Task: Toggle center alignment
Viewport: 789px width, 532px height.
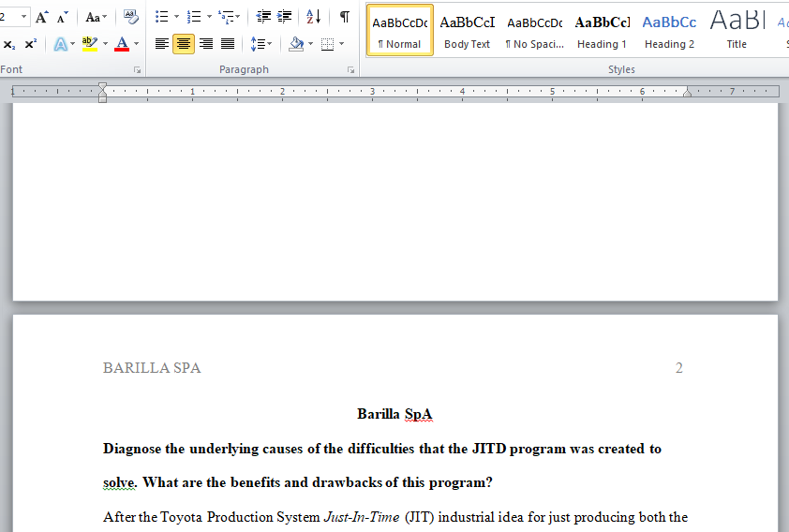Action: pos(184,44)
